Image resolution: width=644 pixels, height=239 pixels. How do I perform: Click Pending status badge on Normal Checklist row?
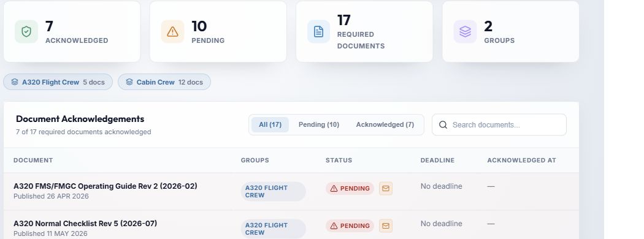(x=350, y=226)
